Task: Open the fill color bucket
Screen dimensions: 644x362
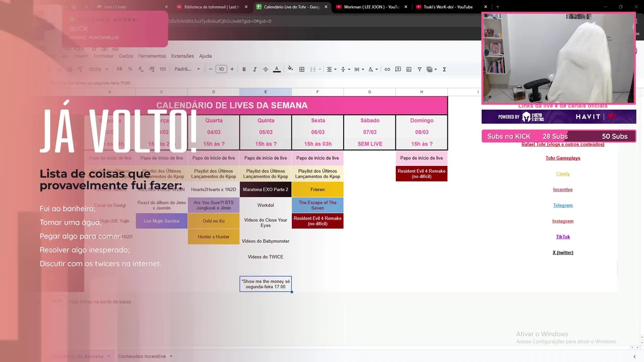Action: coord(290,69)
